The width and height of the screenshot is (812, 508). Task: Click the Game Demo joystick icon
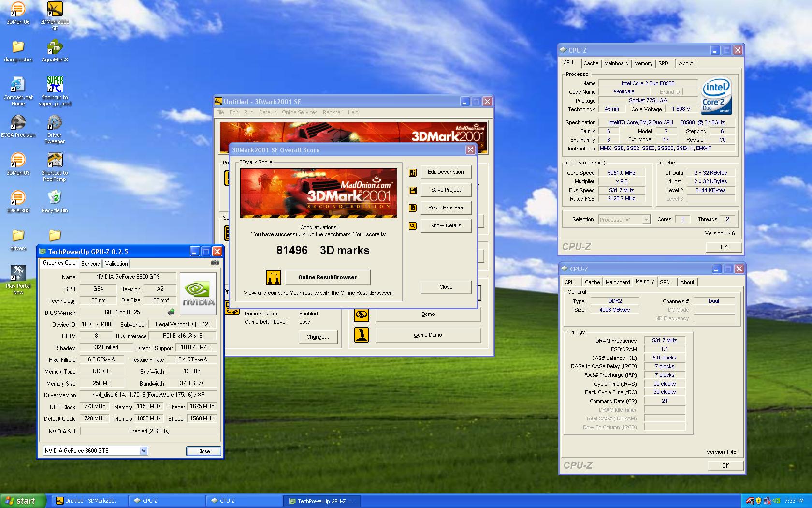[362, 335]
